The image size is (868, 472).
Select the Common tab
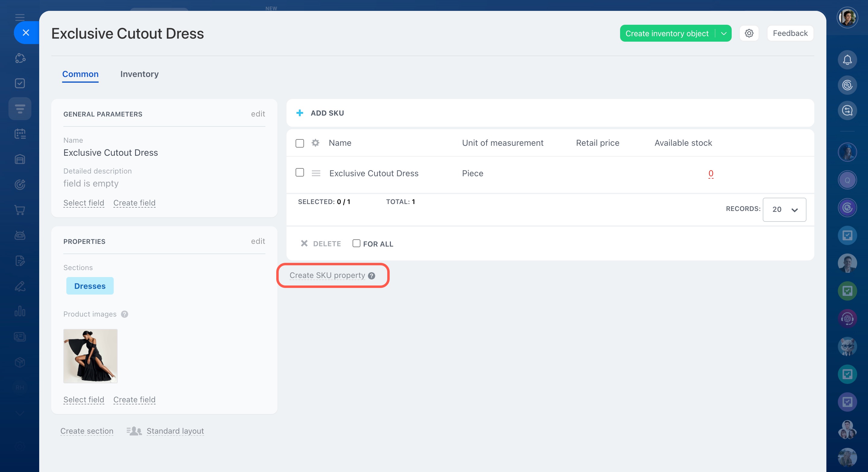click(80, 74)
